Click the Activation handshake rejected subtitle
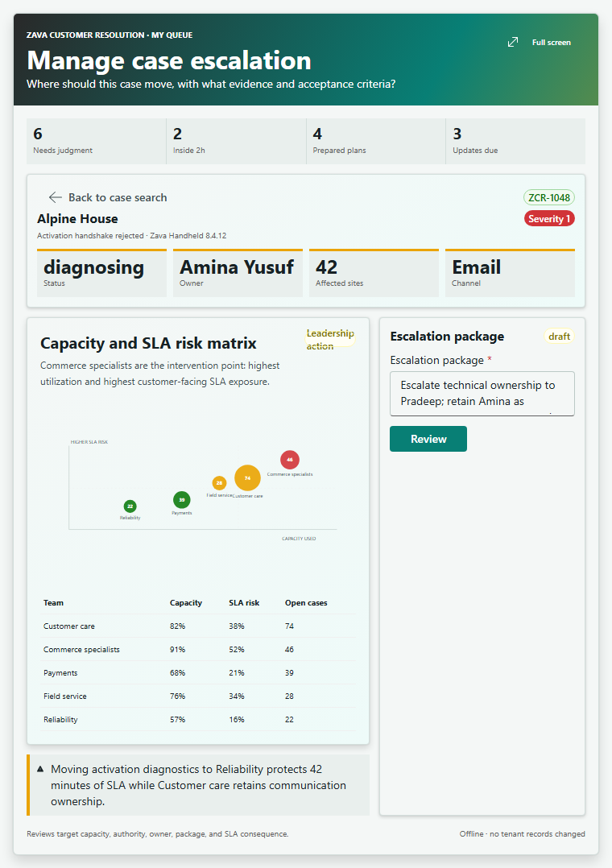Screen dimensions: 612x868 point(132,235)
